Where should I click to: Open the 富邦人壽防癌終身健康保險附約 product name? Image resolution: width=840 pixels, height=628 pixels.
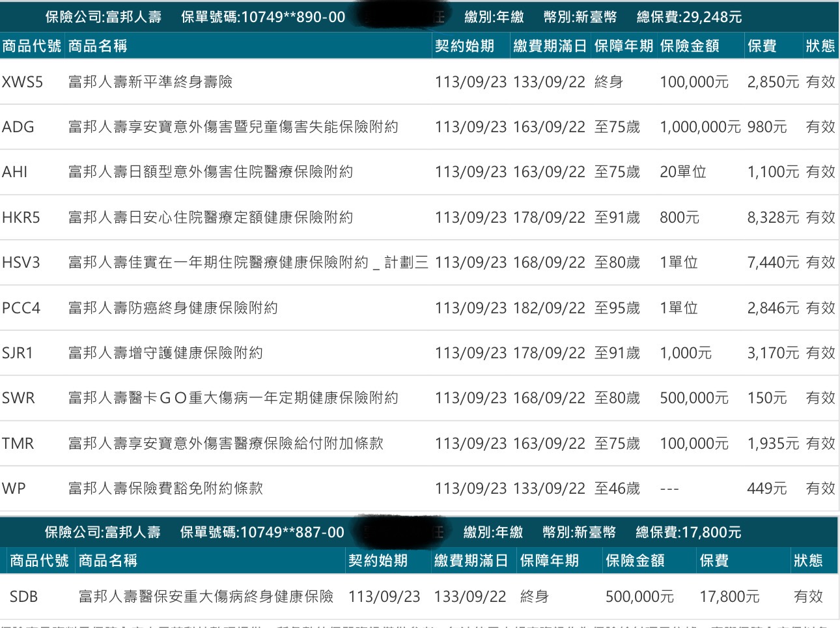[x=173, y=307]
